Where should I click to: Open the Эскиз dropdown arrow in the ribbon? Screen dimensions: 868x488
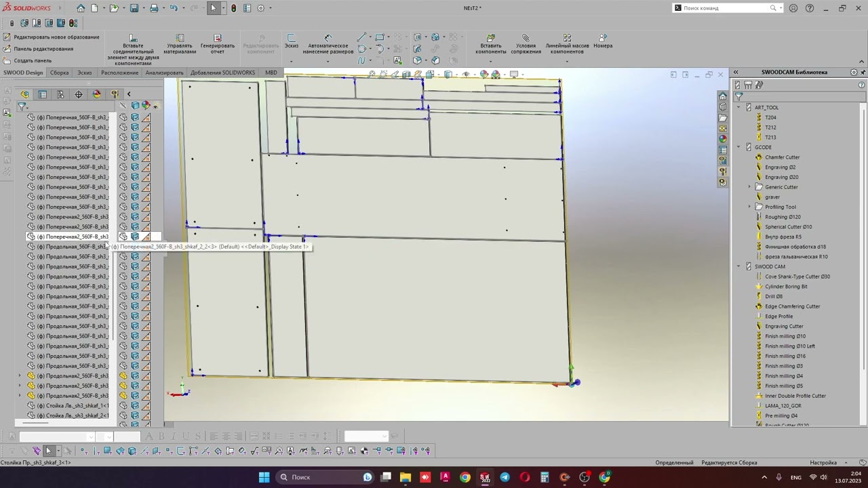tap(291, 61)
